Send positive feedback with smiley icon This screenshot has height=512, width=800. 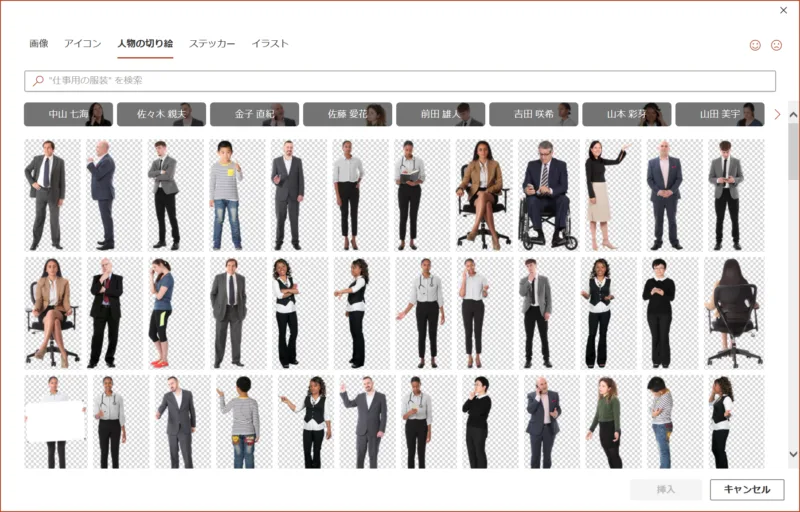coord(755,45)
